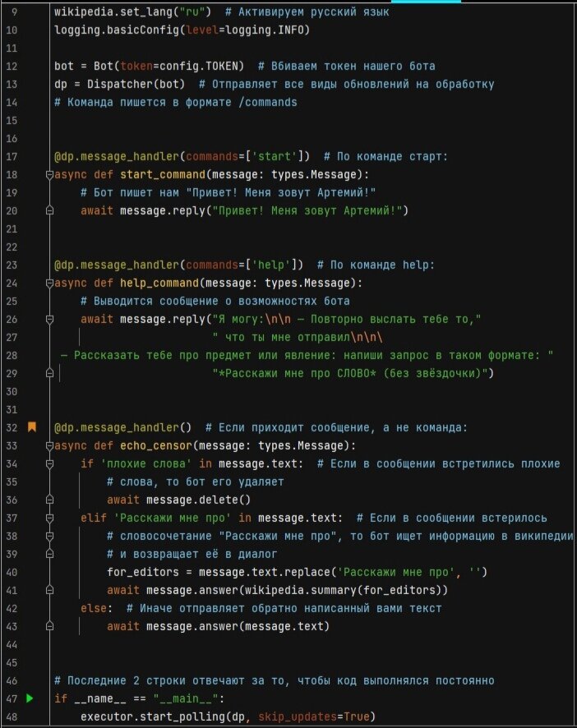Viewport: 577px width, 728px height.
Task: Collapse start_command function fold marker on line 18
Action: point(49,174)
